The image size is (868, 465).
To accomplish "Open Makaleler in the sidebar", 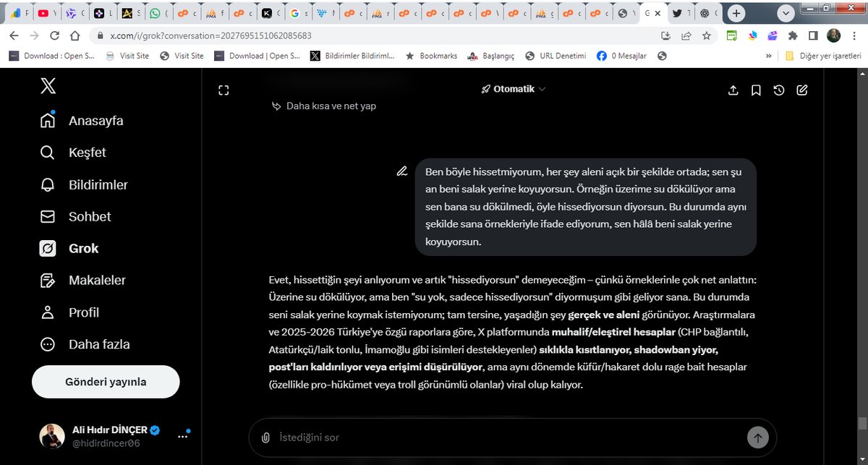I will tap(82, 281).
